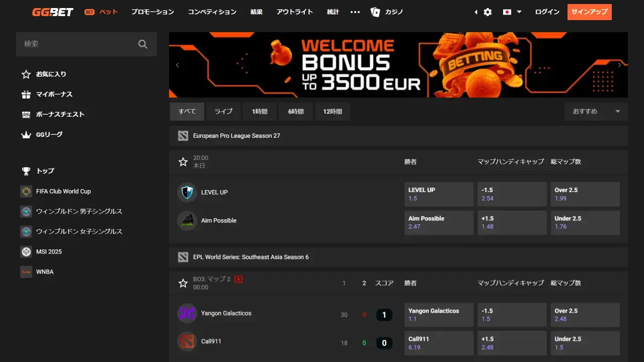Bet on LEVEL UP winner at 1.5
644x362 pixels.
pos(439,194)
